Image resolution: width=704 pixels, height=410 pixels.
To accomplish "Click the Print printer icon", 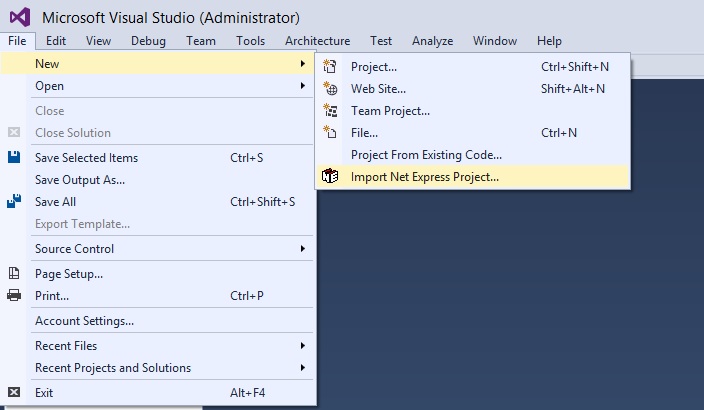I will point(14,295).
